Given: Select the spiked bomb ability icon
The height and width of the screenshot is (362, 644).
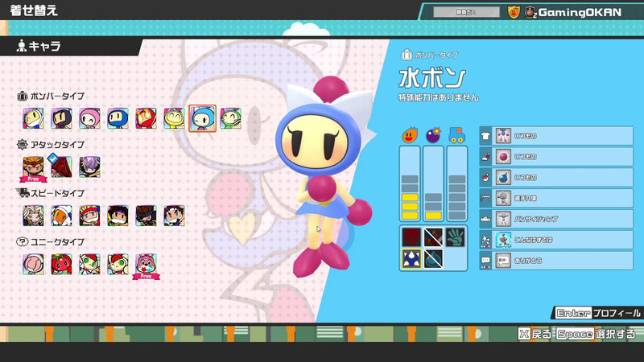Looking at the screenshot, I should (x=411, y=259).
